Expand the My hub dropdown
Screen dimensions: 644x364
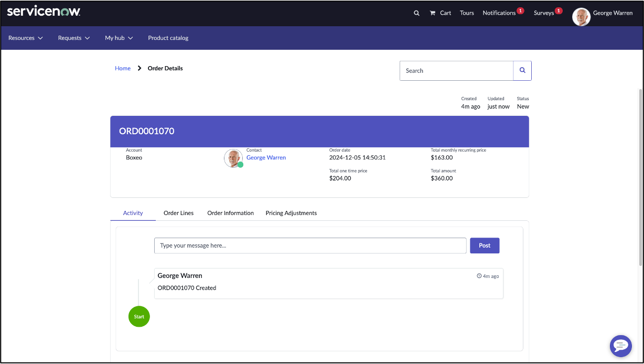[119, 38]
